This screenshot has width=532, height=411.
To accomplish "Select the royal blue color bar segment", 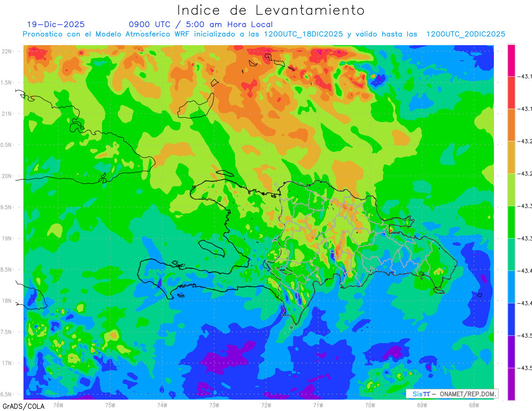I will pyautogui.click(x=511, y=319).
